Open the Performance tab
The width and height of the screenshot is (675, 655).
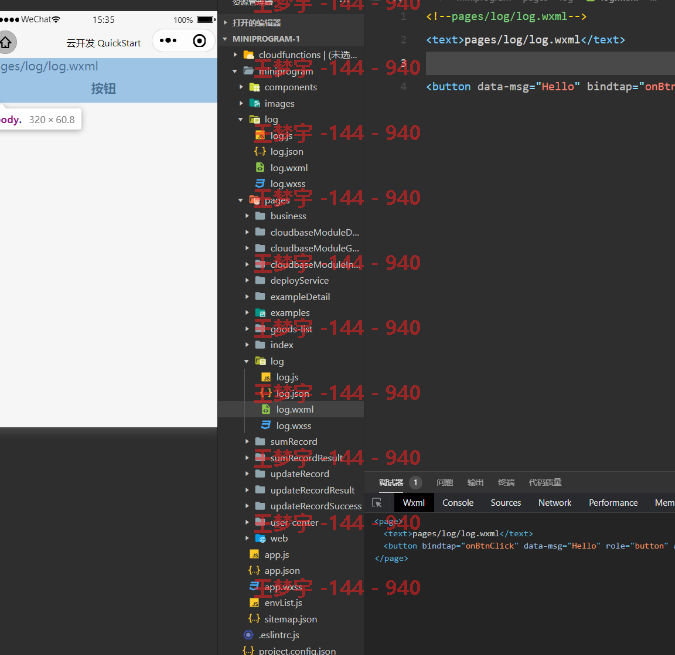point(613,503)
